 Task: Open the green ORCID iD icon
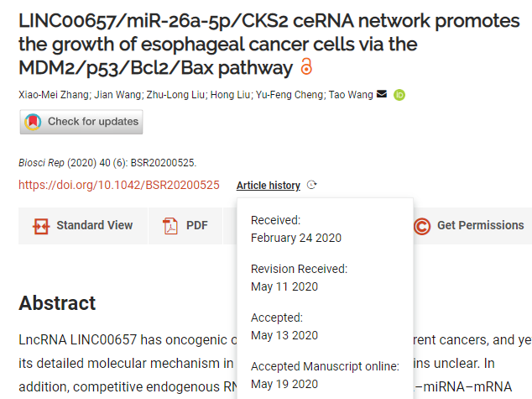[399, 95]
